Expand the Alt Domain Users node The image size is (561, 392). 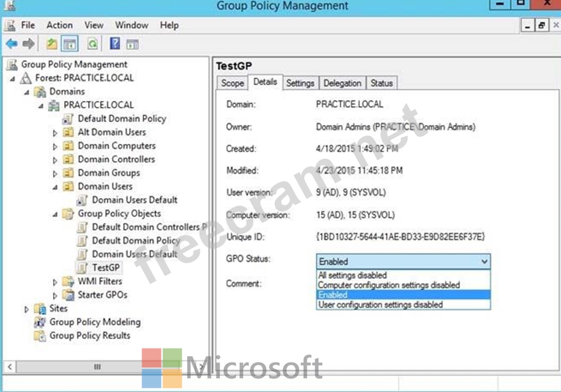(x=55, y=133)
